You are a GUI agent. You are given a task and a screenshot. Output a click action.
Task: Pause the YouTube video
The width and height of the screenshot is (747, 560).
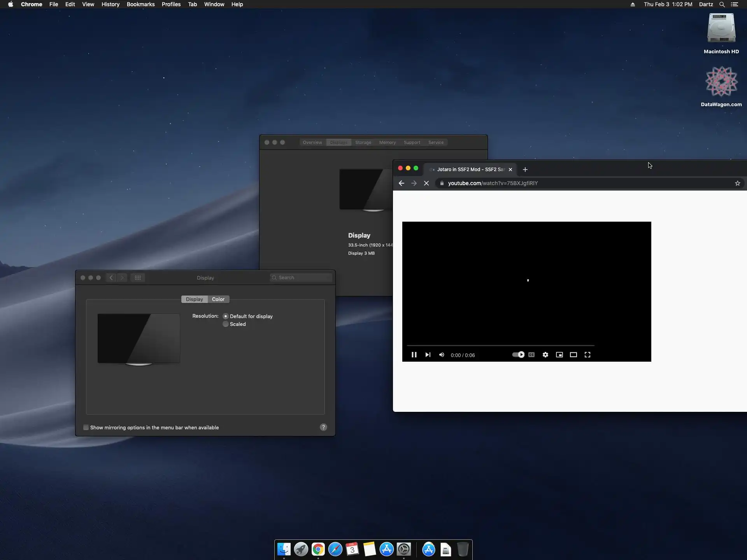414,355
